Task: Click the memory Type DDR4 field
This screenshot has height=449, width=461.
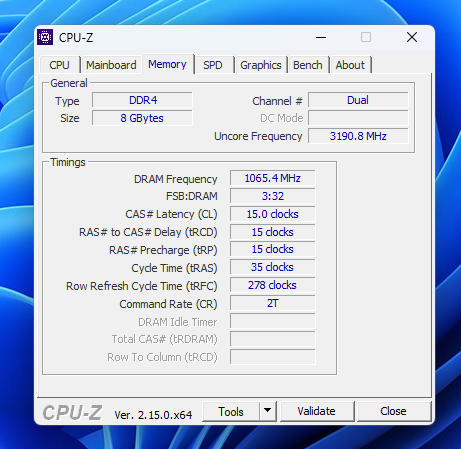Action: click(x=143, y=100)
